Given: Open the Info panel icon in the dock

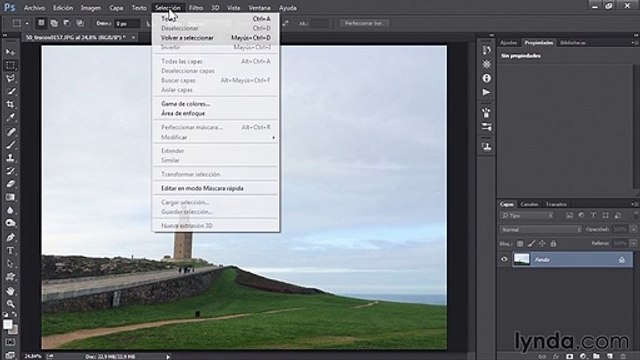Looking at the screenshot, I should (x=486, y=78).
